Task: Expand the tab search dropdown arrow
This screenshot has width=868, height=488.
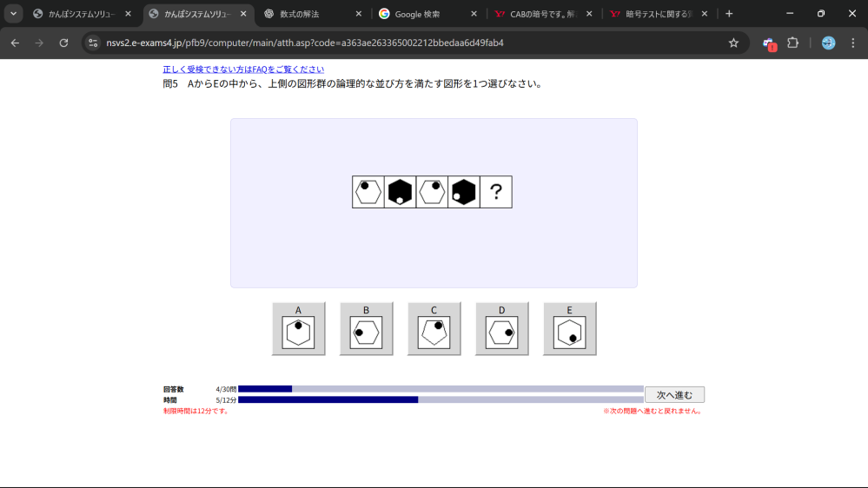Action: coord(13,14)
